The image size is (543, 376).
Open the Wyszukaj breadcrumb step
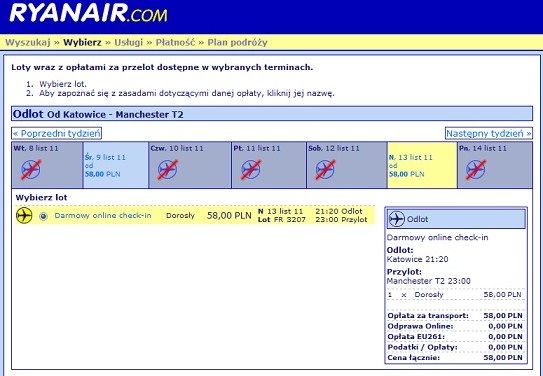(x=28, y=43)
